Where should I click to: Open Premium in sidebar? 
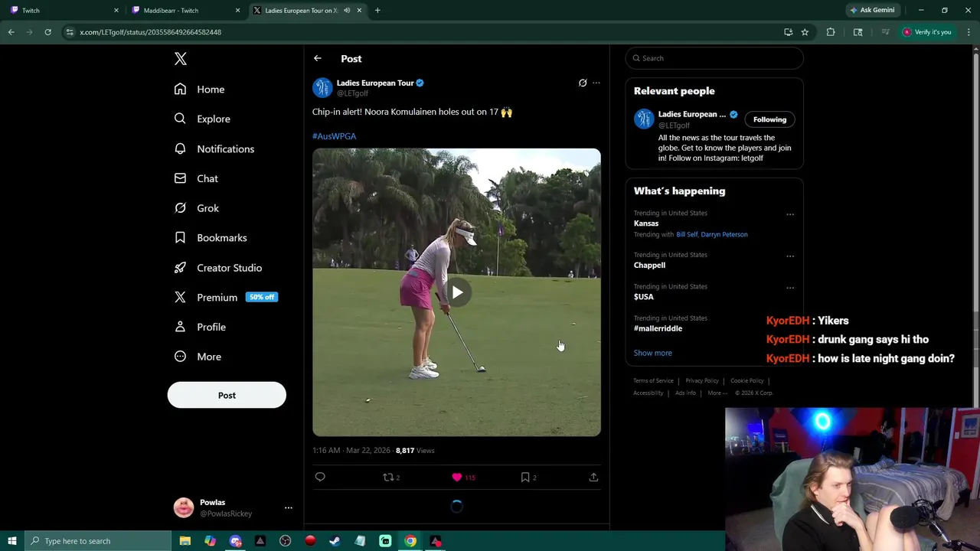click(225, 297)
